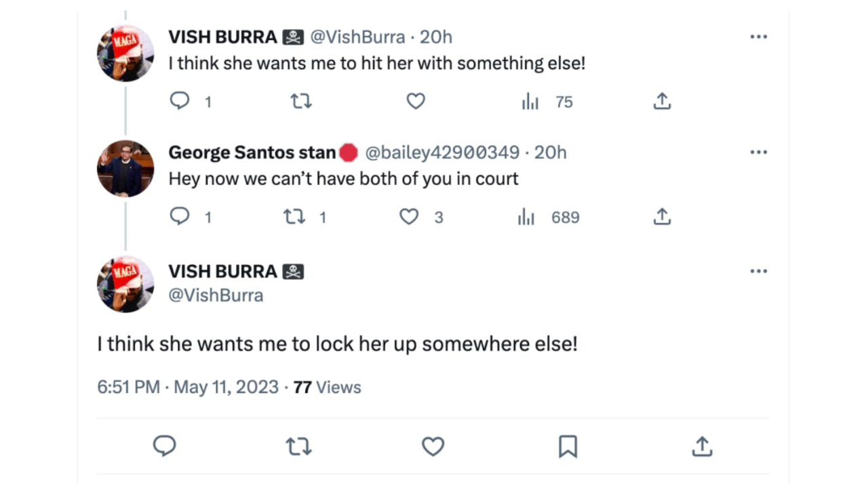Bookmark the main VISH BURRA tweet
868x488 pixels.
pyautogui.click(x=568, y=446)
